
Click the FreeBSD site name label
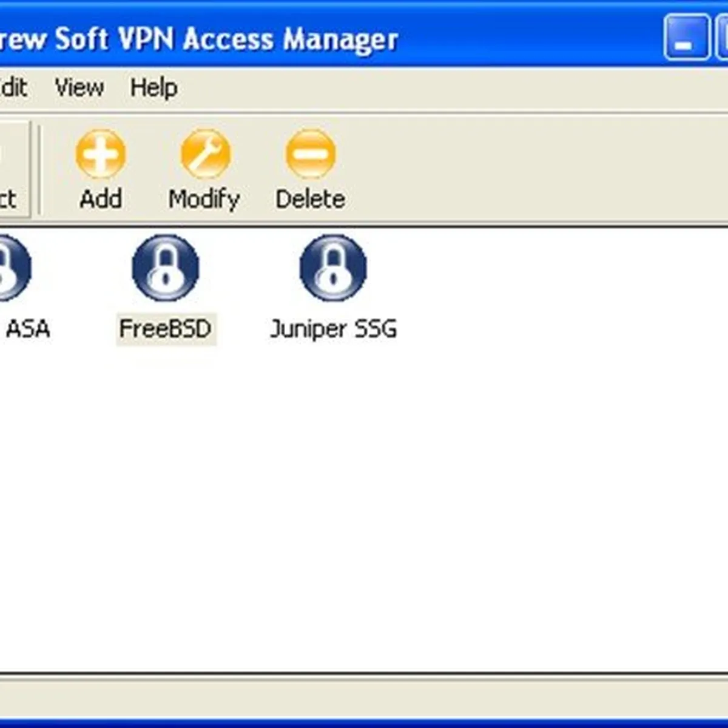point(166,329)
